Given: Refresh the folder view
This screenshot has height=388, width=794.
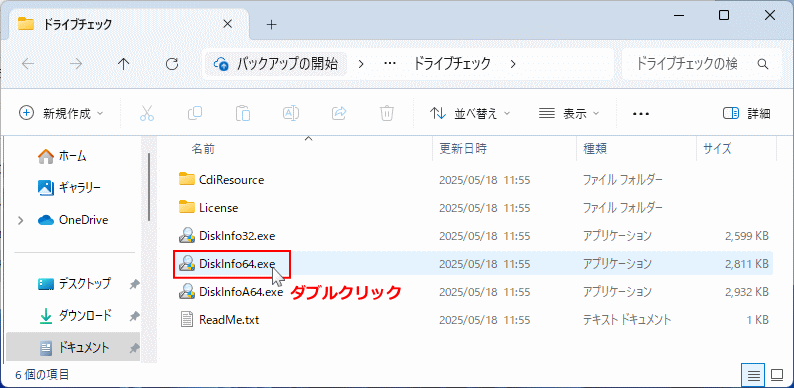Looking at the screenshot, I should pos(172,64).
